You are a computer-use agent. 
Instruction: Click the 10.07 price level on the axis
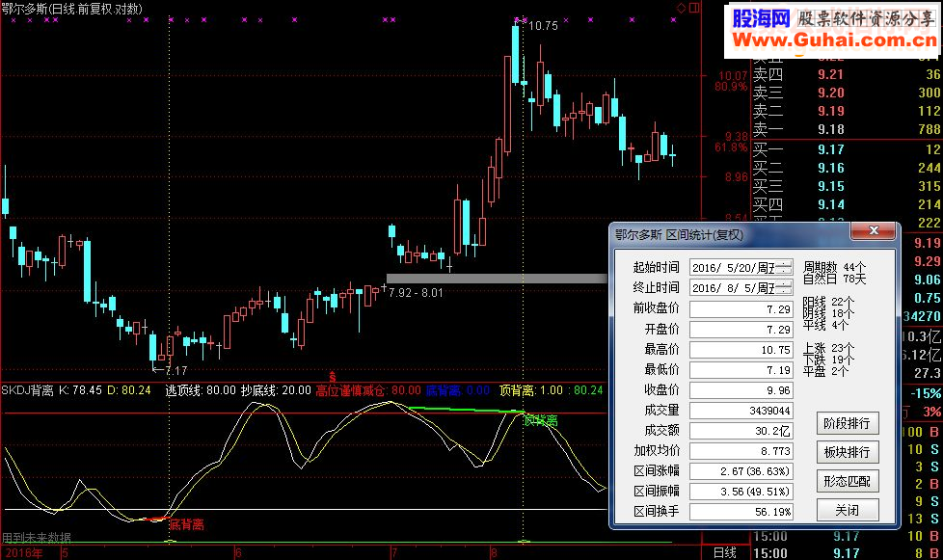(x=733, y=76)
